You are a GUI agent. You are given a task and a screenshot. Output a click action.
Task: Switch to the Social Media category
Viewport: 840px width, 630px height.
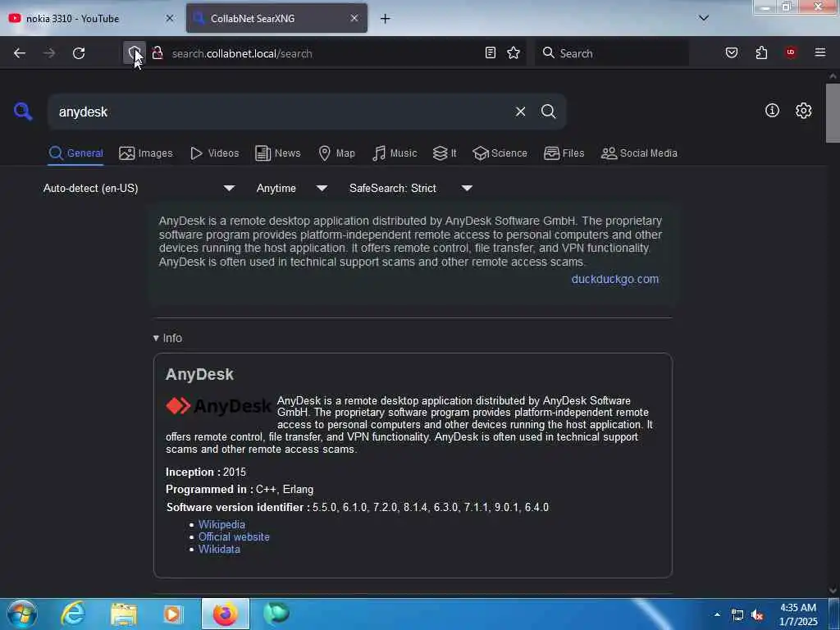[639, 153]
